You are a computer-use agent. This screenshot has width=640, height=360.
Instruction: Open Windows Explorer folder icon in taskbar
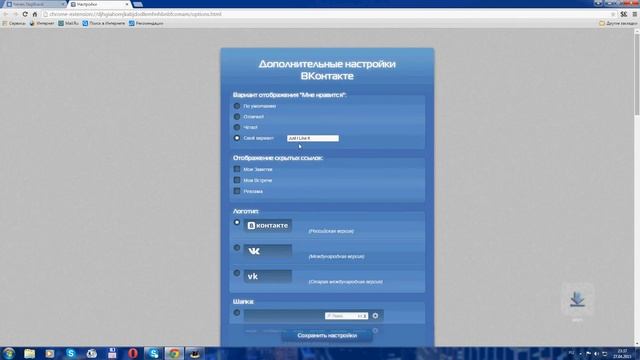(x=29, y=353)
